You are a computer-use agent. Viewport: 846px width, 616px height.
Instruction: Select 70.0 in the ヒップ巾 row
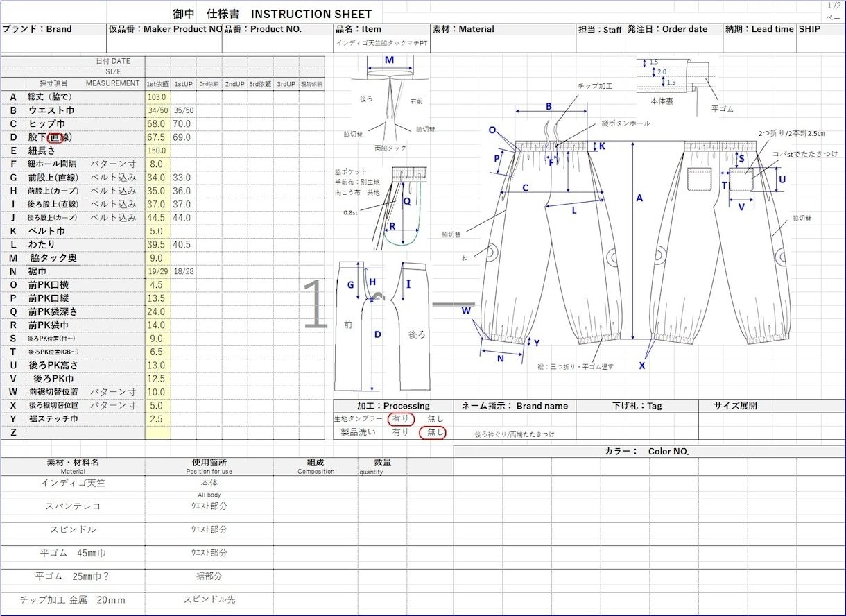point(182,124)
